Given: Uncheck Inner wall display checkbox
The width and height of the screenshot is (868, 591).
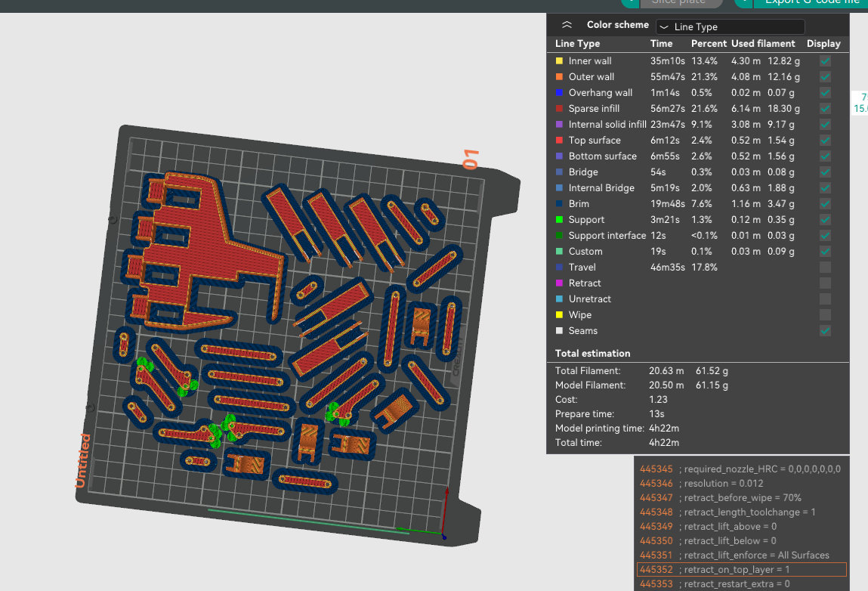Looking at the screenshot, I should pyautogui.click(x=825, y=61).
